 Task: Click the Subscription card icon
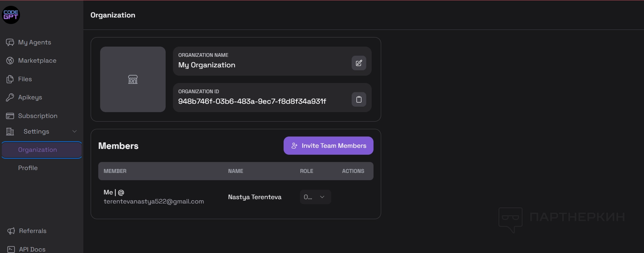pos(10,116)
